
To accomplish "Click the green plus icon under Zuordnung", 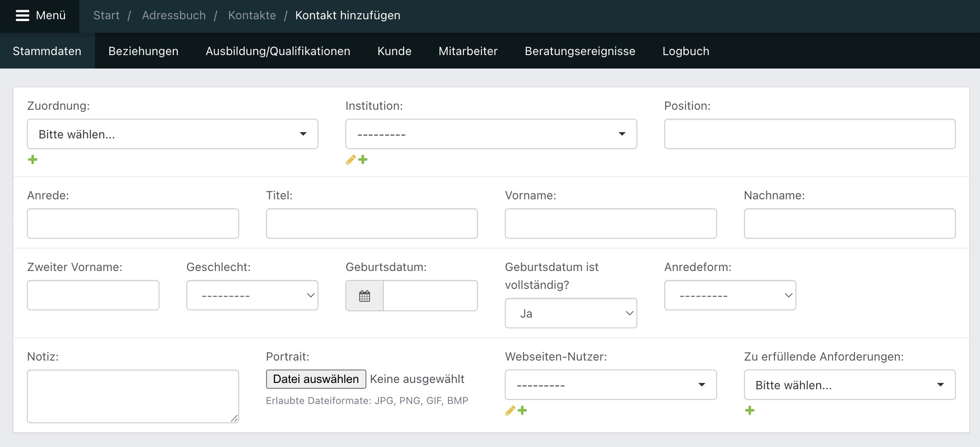I will point(32,159).
